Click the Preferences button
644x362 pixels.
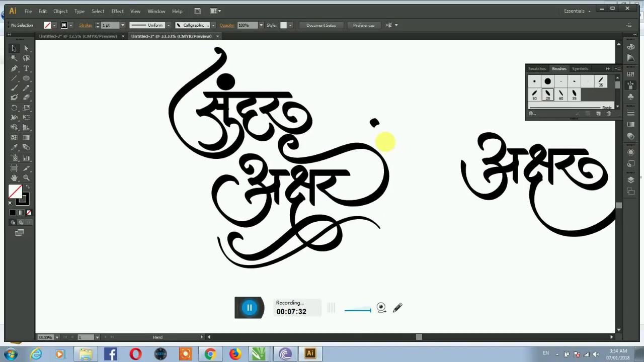coord(363,25)
